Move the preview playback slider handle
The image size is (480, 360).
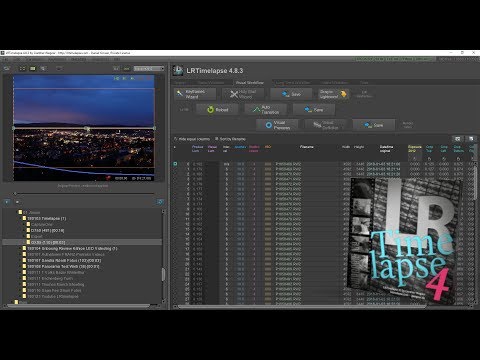[x=15, y=193]
